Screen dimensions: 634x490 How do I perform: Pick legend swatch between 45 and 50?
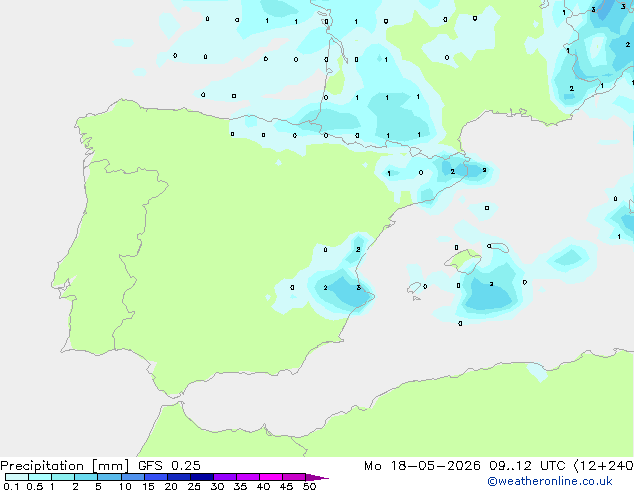[294, 477]
